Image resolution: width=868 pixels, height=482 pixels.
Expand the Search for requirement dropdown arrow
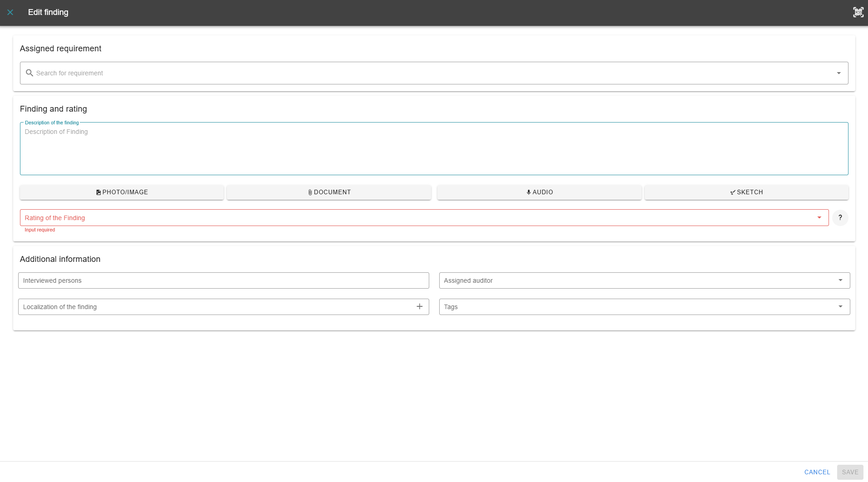[839, 73]
